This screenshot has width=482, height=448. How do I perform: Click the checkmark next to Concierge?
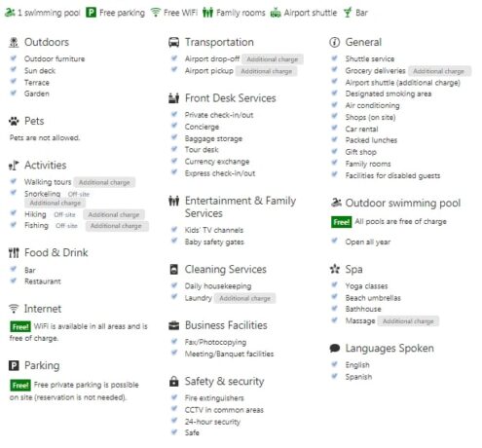tap(174, 126)
